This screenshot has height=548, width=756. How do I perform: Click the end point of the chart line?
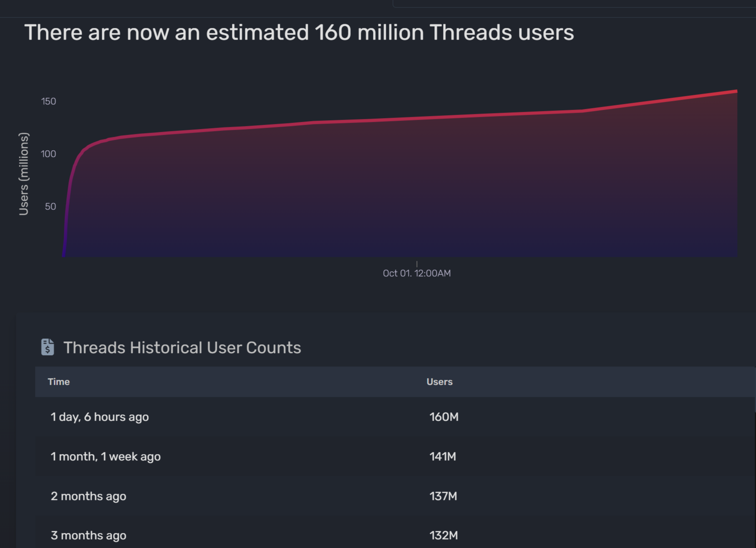736,91
